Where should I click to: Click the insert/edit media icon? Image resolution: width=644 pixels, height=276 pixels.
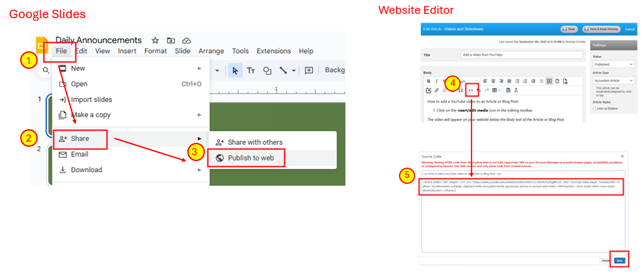tap(549, 81)
